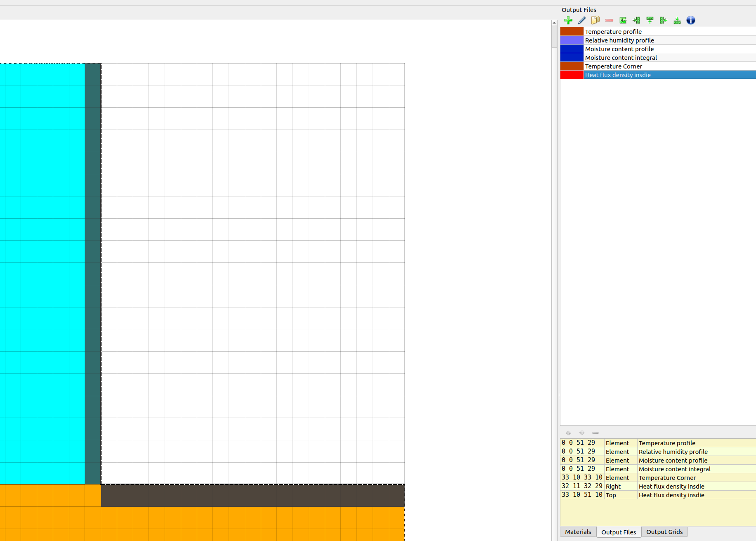Select the Temperature Corner assignment row
The height and width of the screenshot is (541, 756).
[658, 478]
